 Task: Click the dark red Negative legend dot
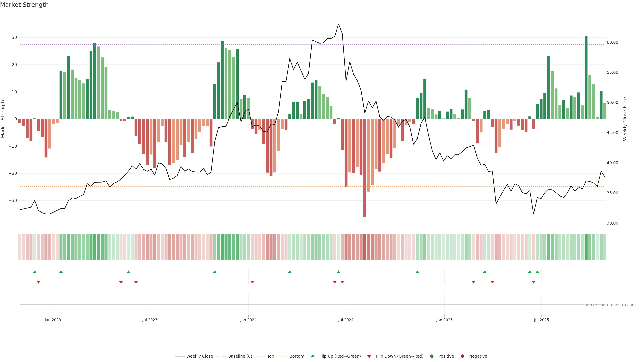[x=462, y=356]
